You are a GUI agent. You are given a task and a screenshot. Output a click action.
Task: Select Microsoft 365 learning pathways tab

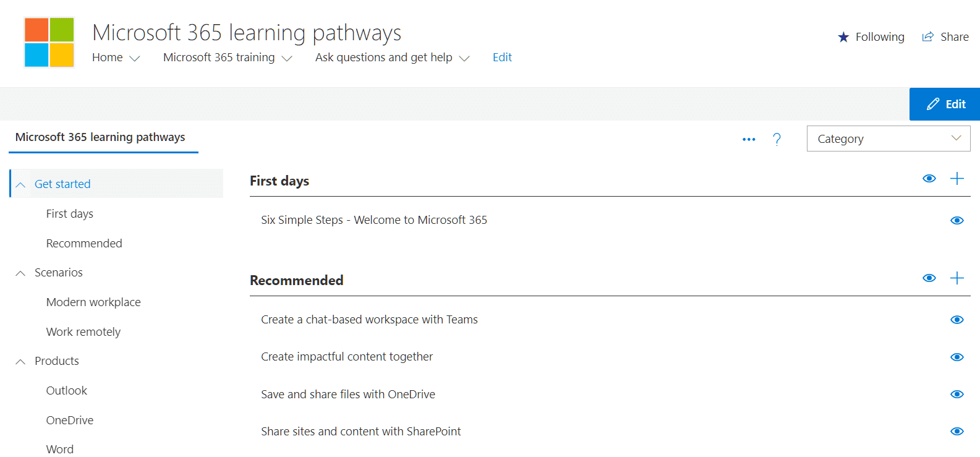pos(100,137)
